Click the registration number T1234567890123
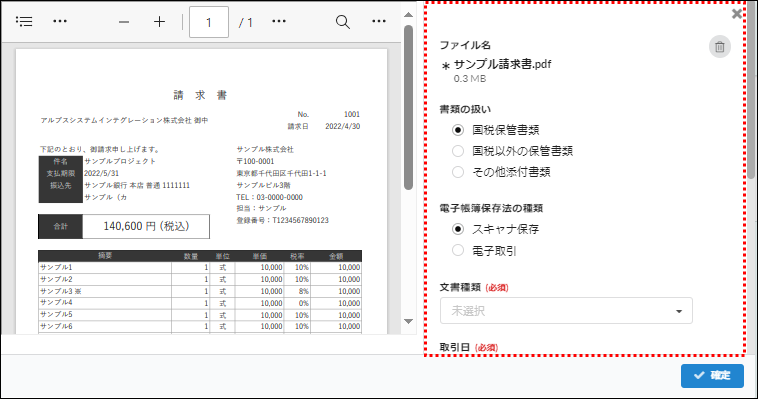Viewport: 759px width, 399px height. [300, 220]
